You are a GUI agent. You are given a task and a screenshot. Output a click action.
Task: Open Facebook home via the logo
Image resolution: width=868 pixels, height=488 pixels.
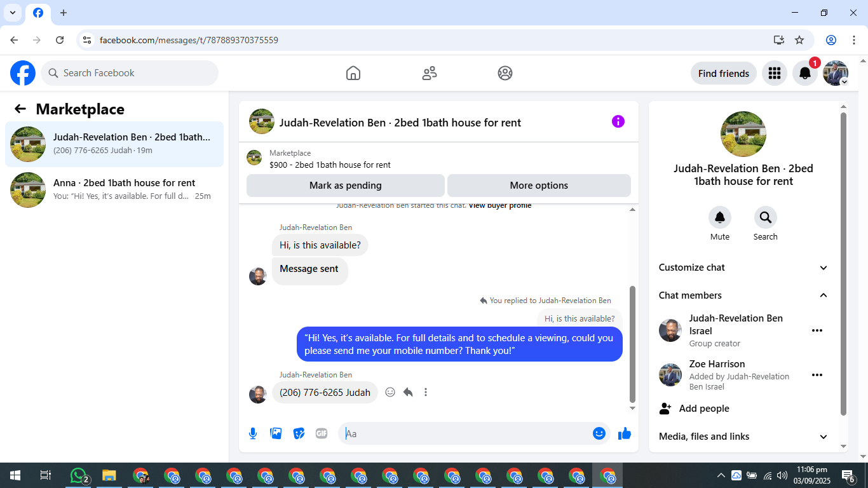click(x=23, y=73)
